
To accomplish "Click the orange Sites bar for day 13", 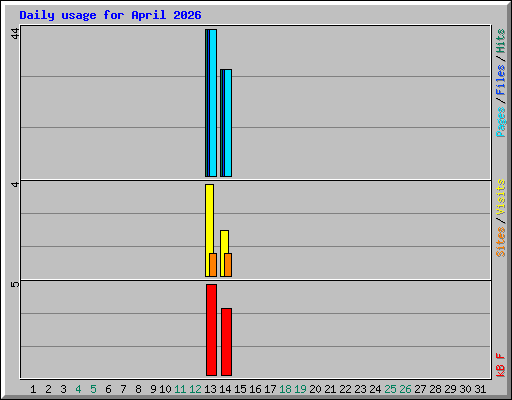I will (213, 265).
